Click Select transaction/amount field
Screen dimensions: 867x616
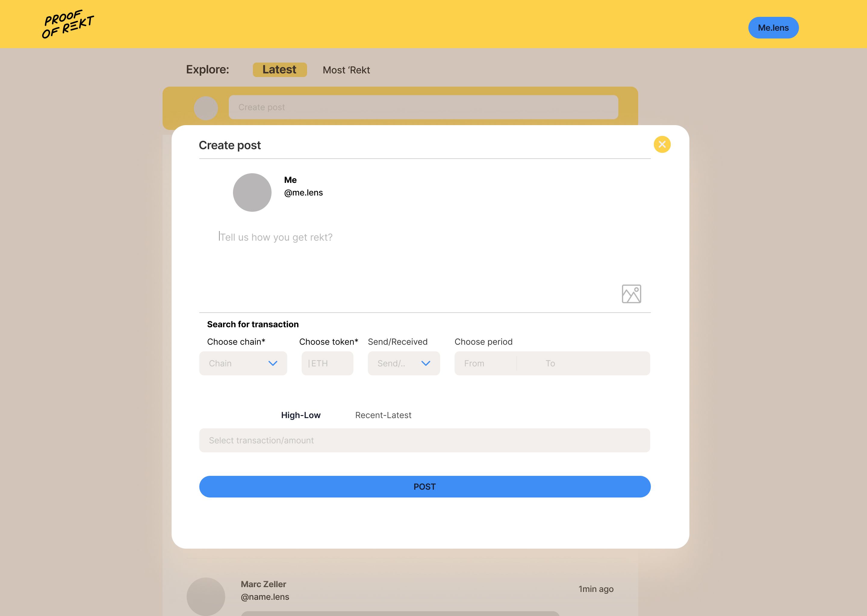tap(425, 439)
